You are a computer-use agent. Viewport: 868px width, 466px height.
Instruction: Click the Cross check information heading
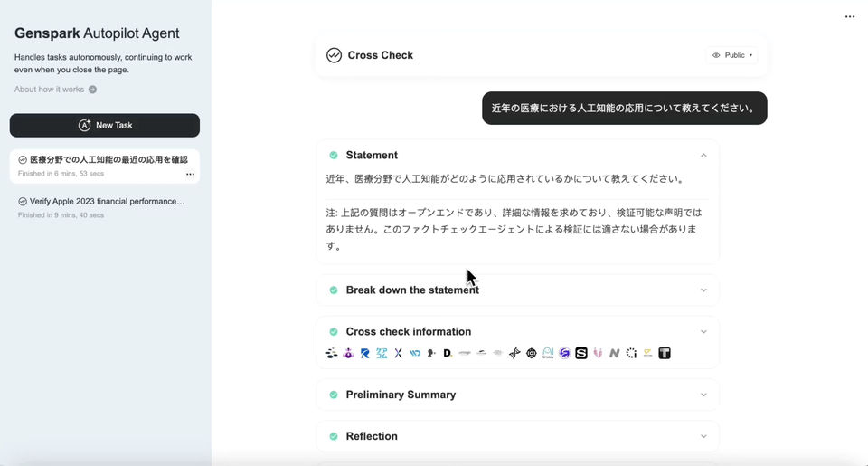[x=409, y=331]
